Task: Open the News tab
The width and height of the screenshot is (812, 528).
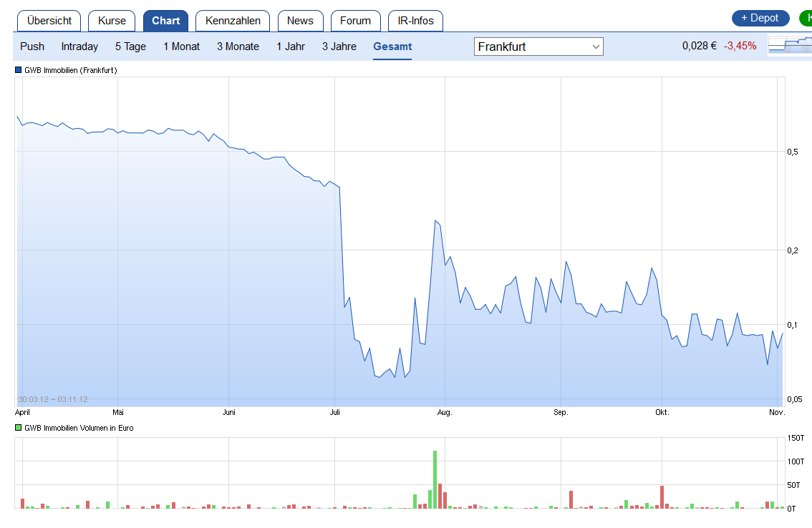Action: [300, 21]
